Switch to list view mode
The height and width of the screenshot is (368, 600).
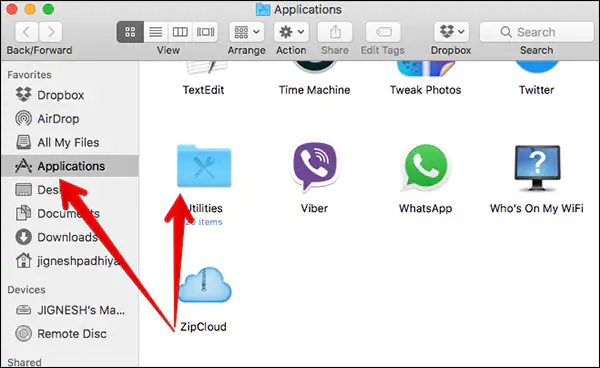[x=156, y=32]
